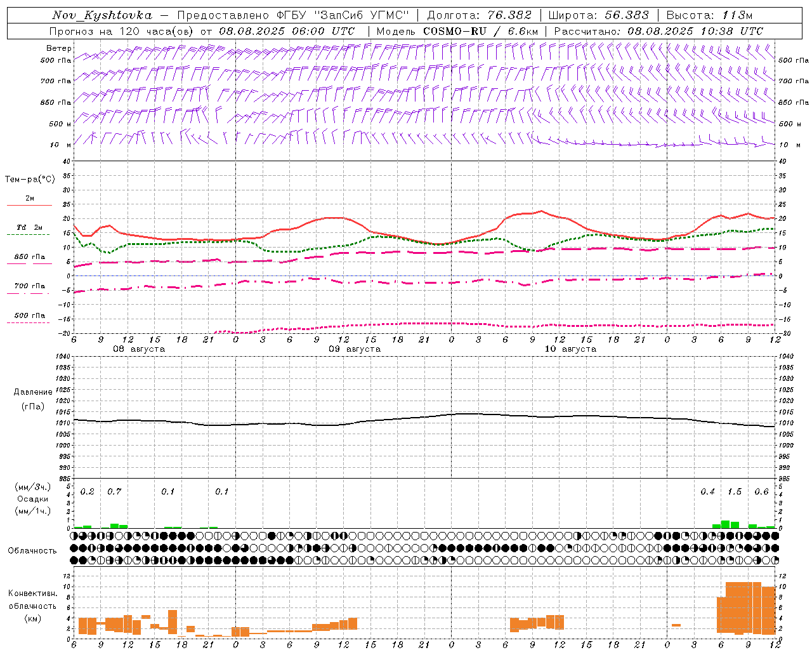Click the Давление label
The image size is (812, 650).
tap(33, 392)
